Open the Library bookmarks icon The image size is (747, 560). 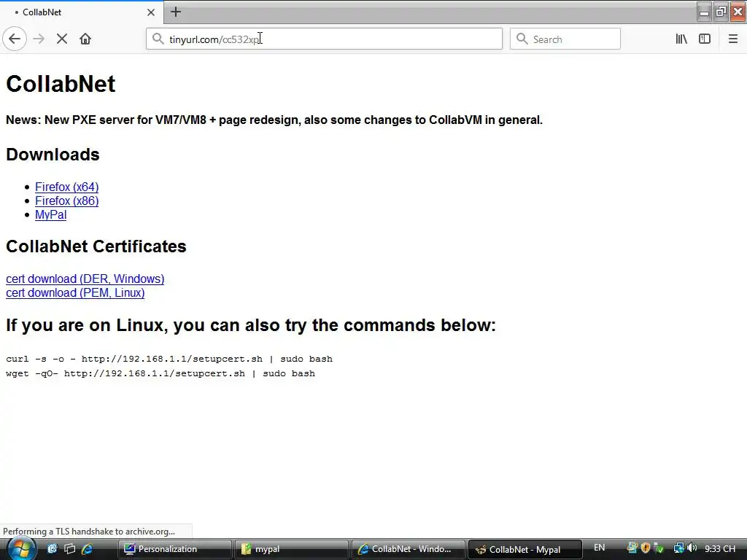[681, 39]
